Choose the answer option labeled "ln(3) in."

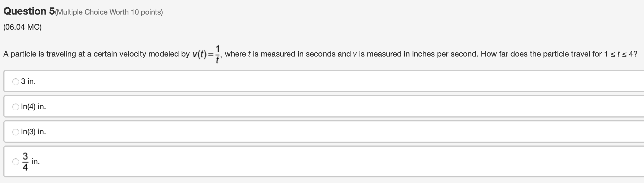[x=34, y=132]
